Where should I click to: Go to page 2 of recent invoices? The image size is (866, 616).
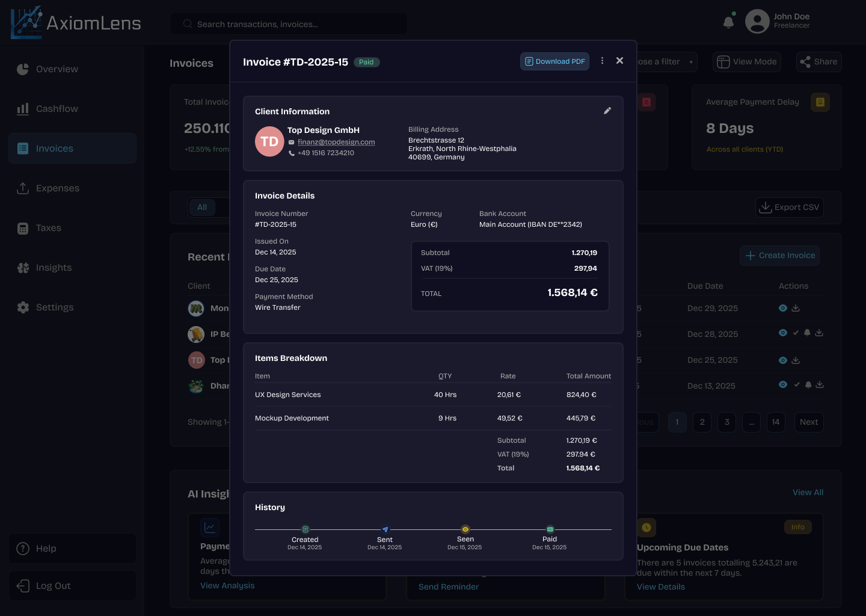coord(702,422)
